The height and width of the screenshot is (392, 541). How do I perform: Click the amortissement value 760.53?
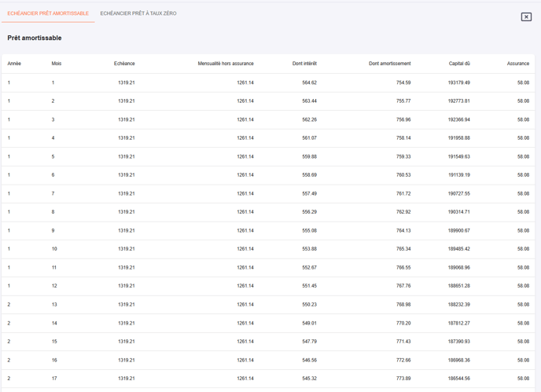click(403, 175)
